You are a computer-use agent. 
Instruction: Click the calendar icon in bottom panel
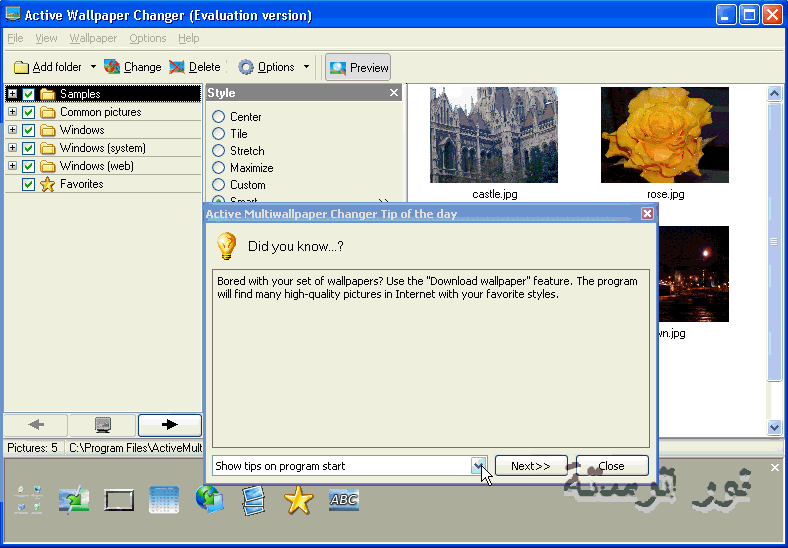pyautogui.click(x=164, y=500)
